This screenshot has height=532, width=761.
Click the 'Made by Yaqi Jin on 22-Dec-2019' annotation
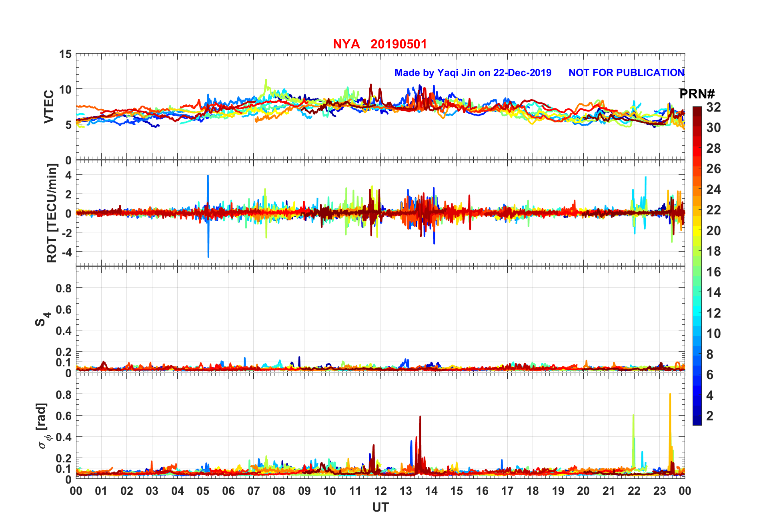pyautogui.click(x=473, y=72)
